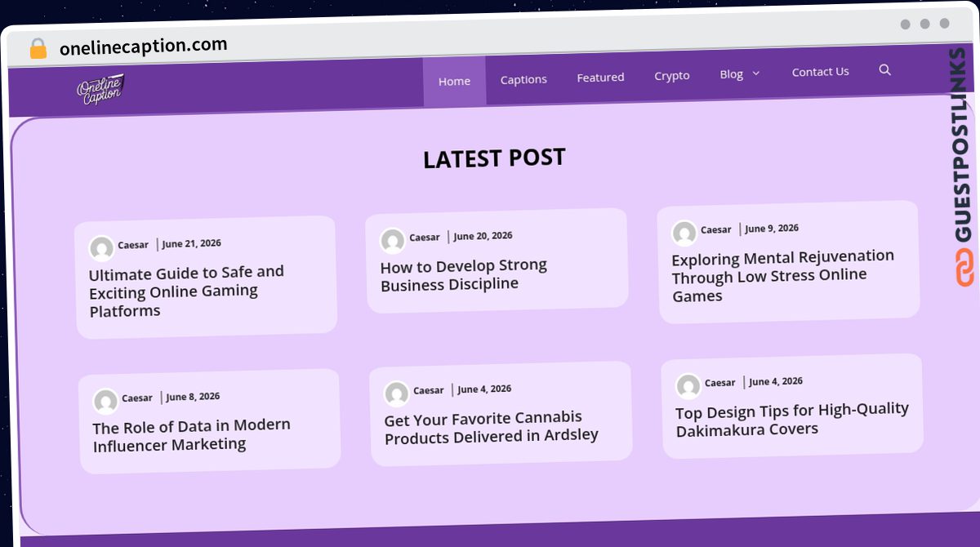This screenshot has height=547, width=980.
Task: Click the June 21, 2026 date
Action: 192,243
